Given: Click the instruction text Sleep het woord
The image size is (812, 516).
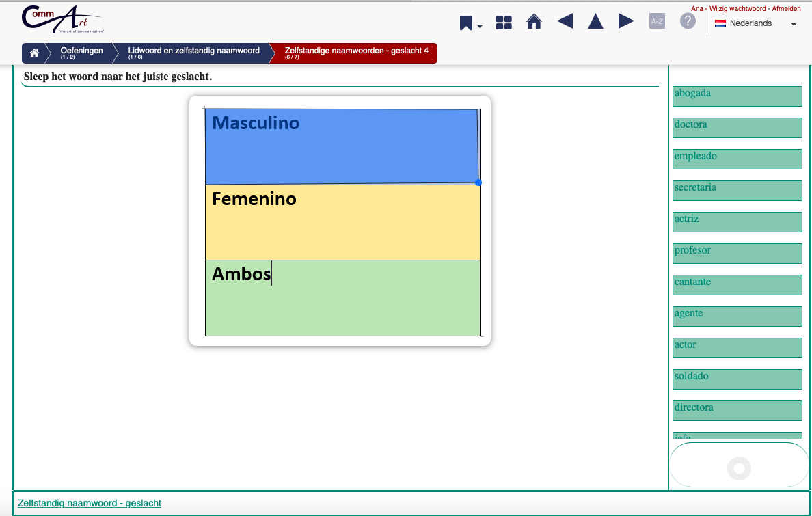Looking at the screenshot, I should point(118,77).
